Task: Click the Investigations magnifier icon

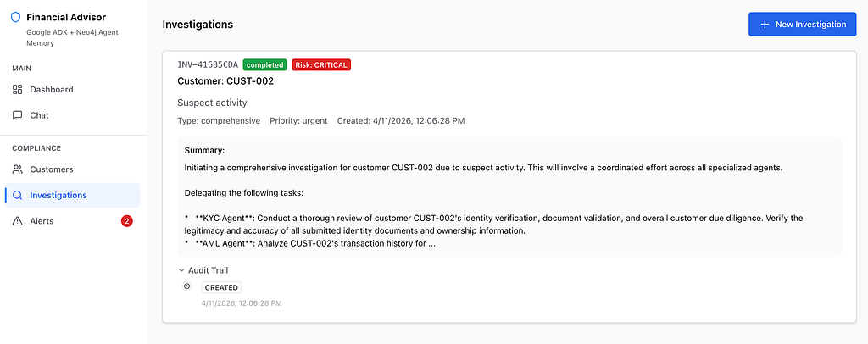Action: [17, 195]
